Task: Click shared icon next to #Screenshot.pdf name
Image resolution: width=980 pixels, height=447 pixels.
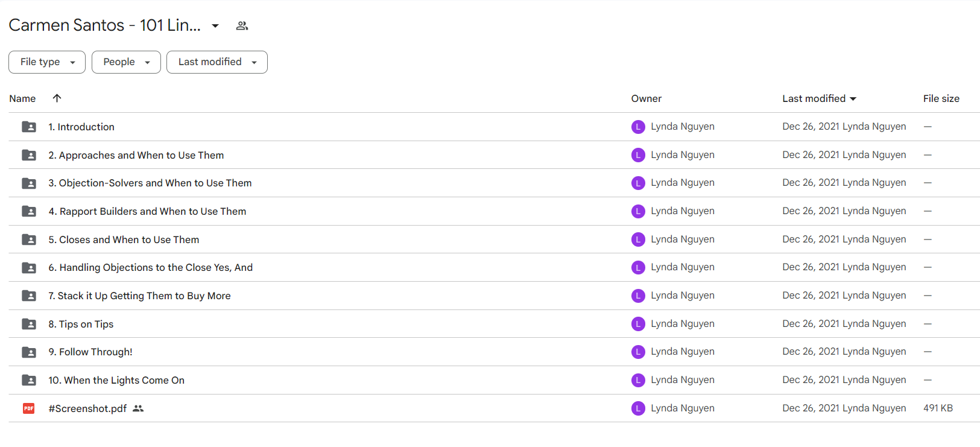Action: click(x=138, y=408)
